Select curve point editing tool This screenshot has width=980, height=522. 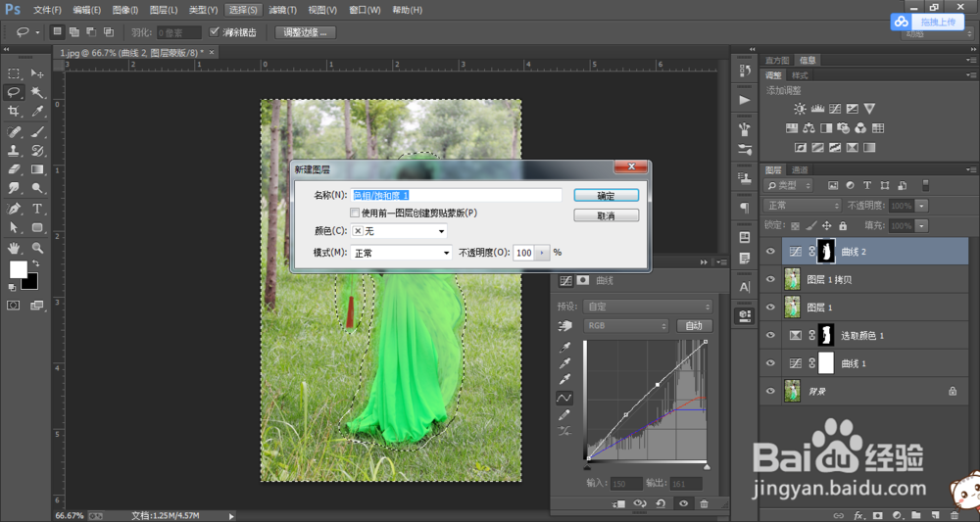click(x=564, y=397)
